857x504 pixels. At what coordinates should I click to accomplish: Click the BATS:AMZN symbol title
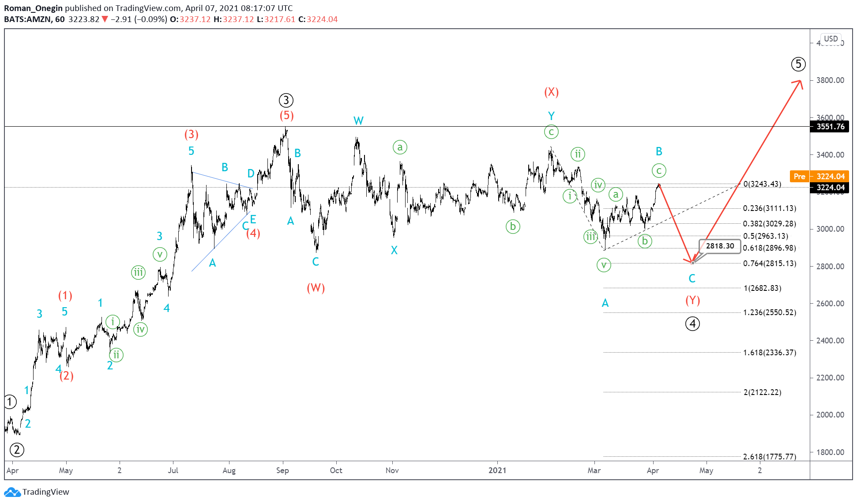pyautogui.click(x=28, y=19)
